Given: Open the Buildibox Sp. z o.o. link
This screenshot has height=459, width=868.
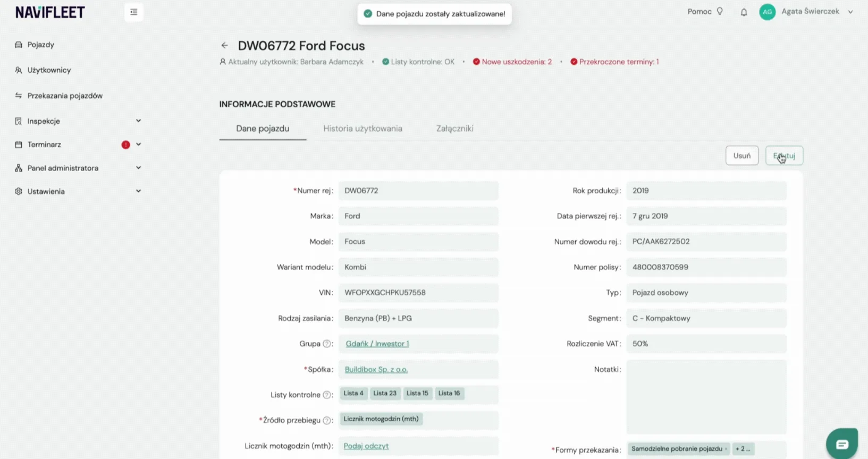Looking at the screenshot, I should (x=376, y=369).
